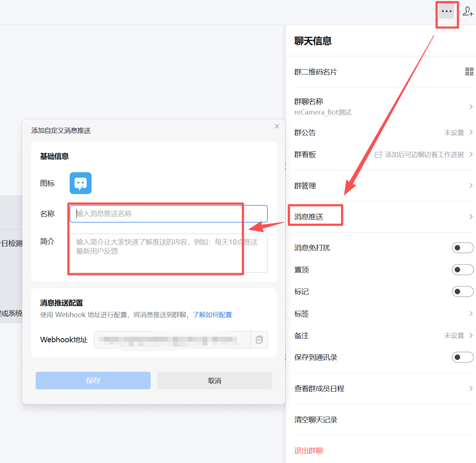Close the add custom push dialog
476x463 pixels.
[277, 126]
